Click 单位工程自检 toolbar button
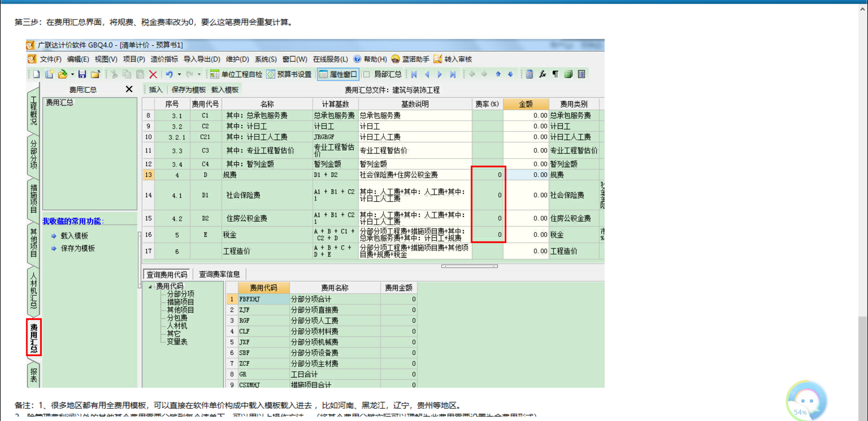This screenshot has height=421, width=868. click(236, 74)
